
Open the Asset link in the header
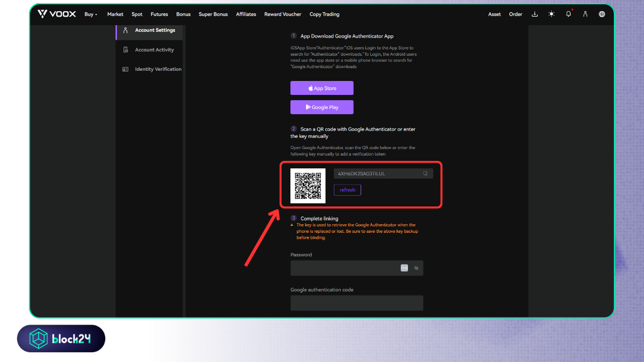[x=494, y=14]
